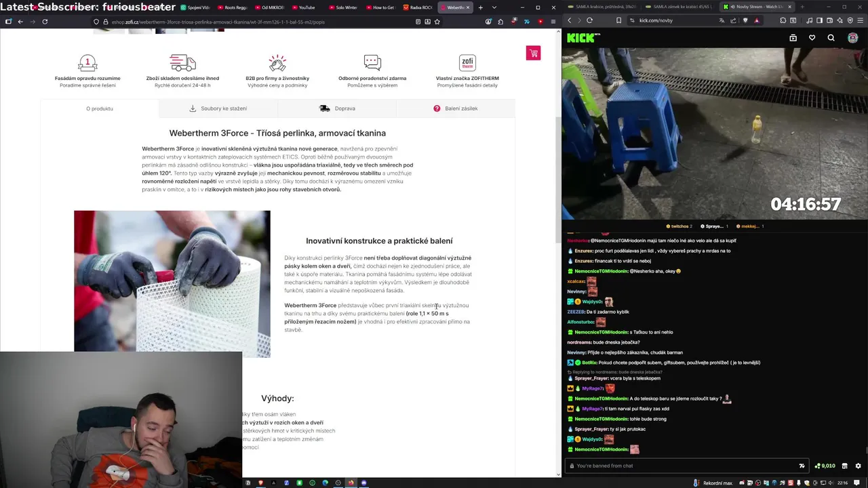Click the Kick logo in right window

tap(583, 38)
